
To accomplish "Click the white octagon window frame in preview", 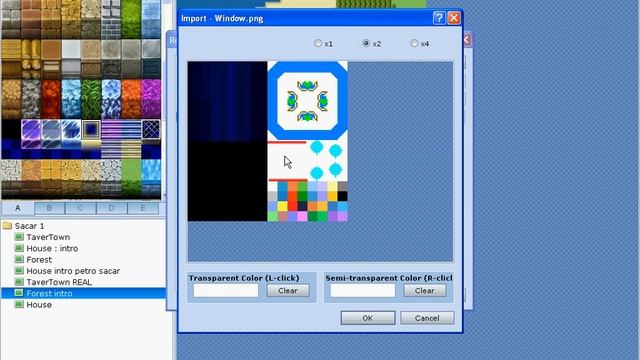I will point(307,101).
